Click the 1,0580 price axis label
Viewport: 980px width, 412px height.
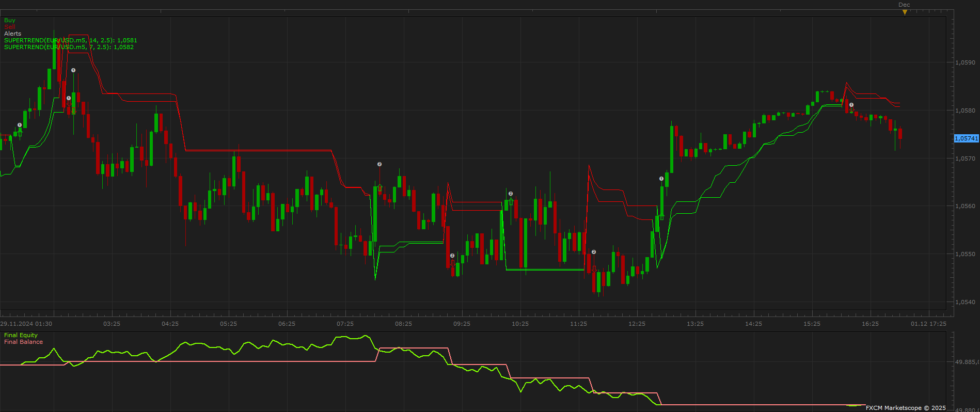pos(965,110)
